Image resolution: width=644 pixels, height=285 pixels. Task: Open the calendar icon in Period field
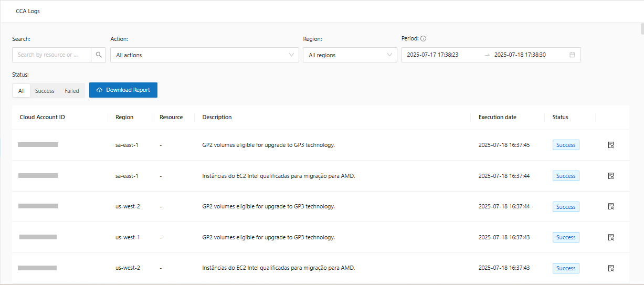[x=572, y=55]
